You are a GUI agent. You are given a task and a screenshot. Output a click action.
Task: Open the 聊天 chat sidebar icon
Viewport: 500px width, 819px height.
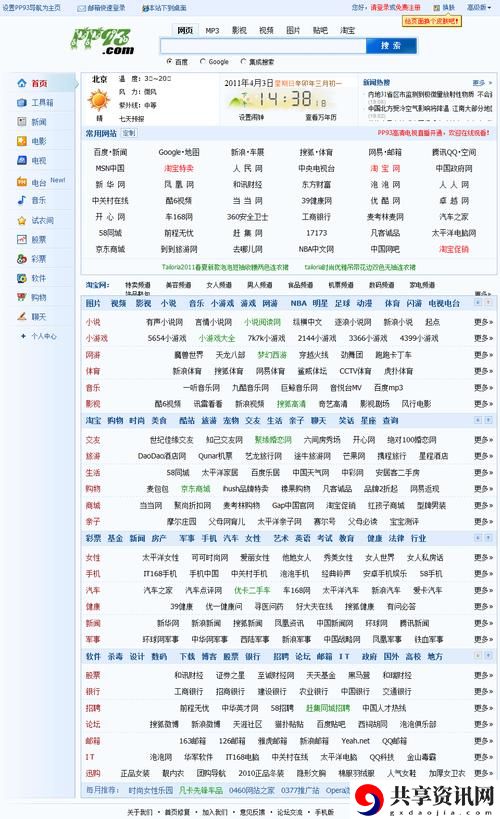click(22, 317)
